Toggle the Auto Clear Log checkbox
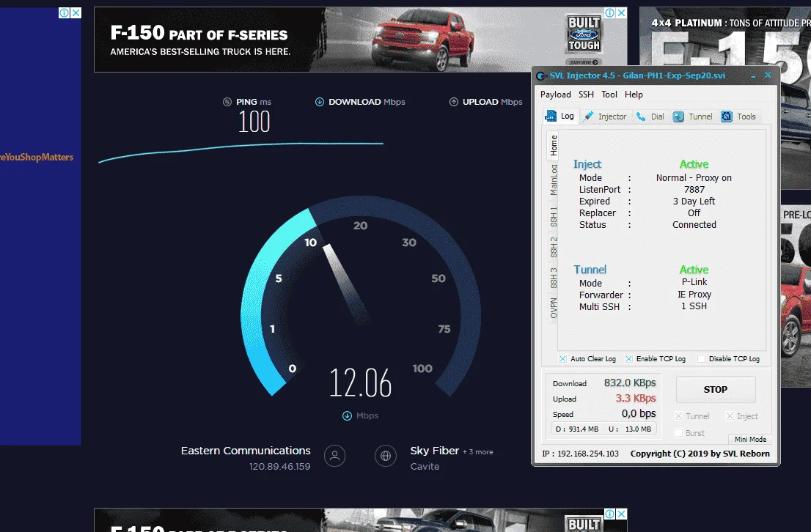 (562, 359)
